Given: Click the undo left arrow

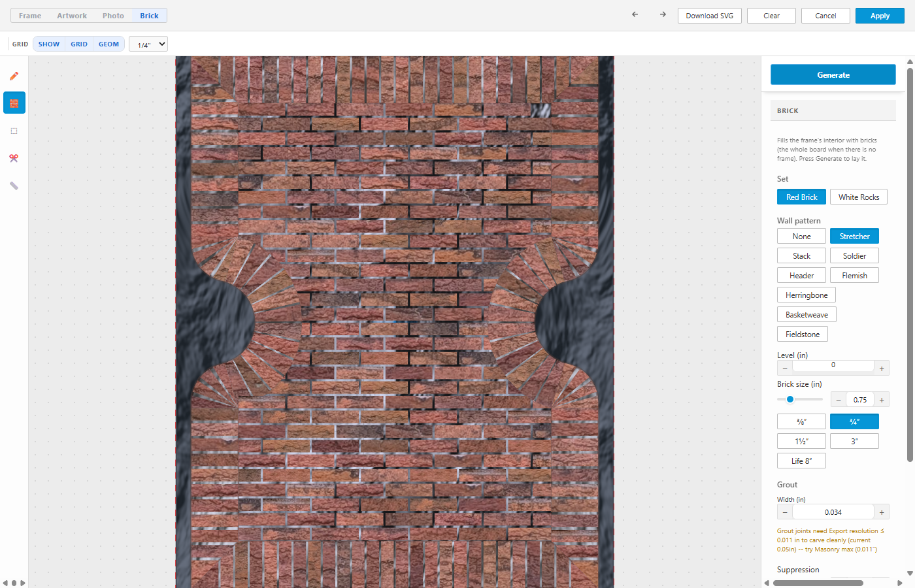Looking at the screenshot, I should pos(635,14).
